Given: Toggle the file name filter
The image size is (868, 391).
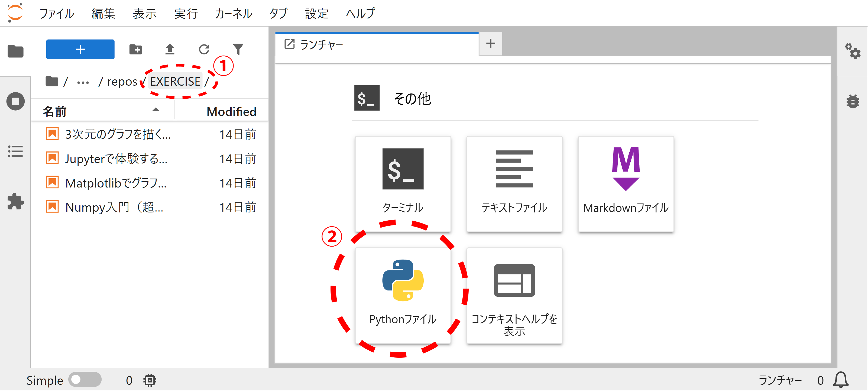Looking at the screenshot, I should point(238,49).
